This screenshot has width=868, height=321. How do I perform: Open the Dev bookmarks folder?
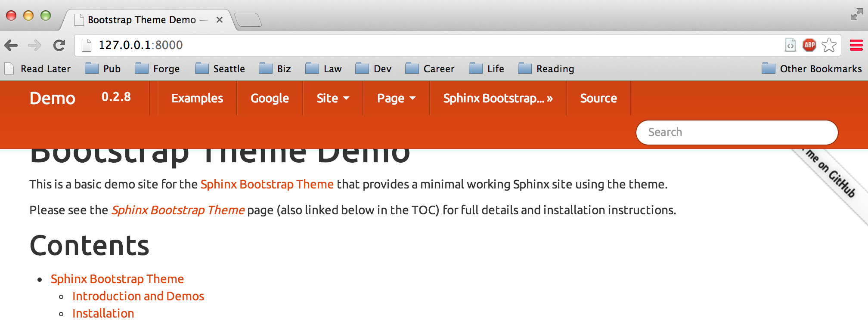(x=373, y=69)
